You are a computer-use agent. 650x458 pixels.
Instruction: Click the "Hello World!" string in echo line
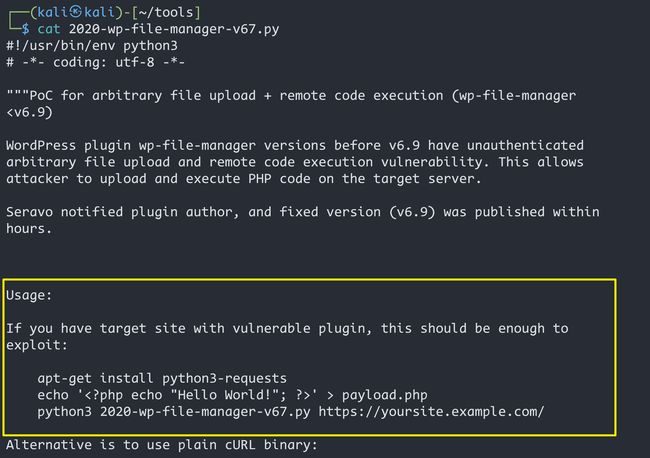(224, 395)
